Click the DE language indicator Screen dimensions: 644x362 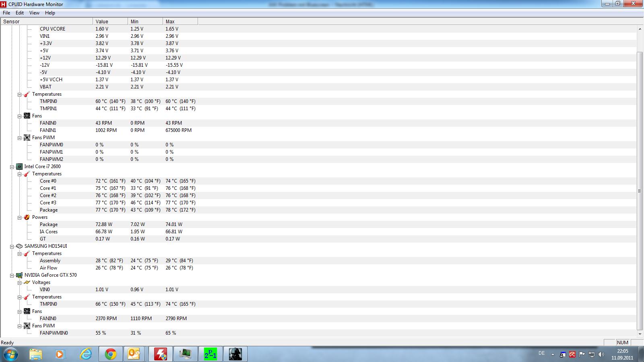541,353
